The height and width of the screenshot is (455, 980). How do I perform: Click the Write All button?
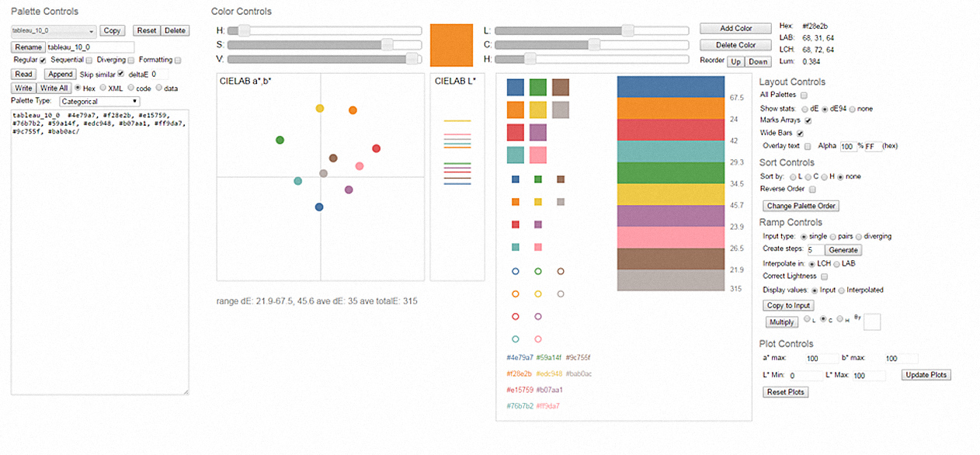(x=54, y=88)
